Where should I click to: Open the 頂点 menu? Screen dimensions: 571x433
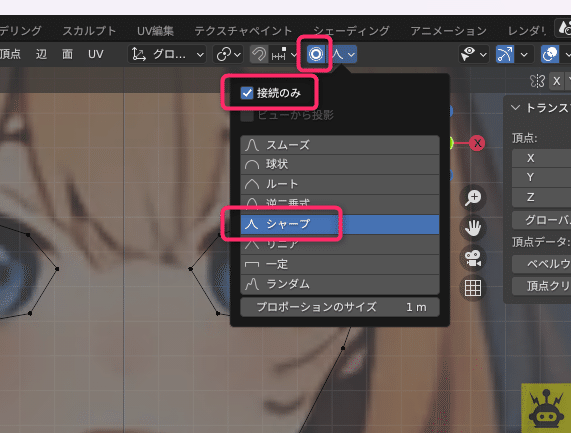click(10, 54)
